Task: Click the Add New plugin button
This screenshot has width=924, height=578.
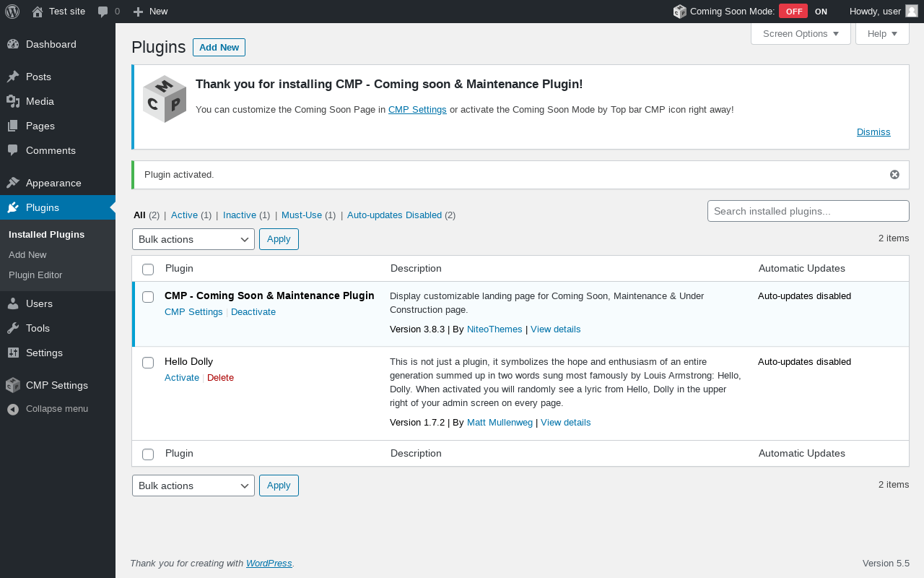Action: click(x=219, y=48)
